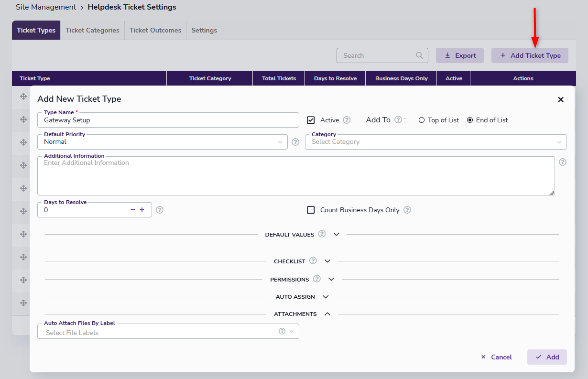Click into the Additional Information text area
Viewport: 588px width, 379px height.
tap(295, 177)
